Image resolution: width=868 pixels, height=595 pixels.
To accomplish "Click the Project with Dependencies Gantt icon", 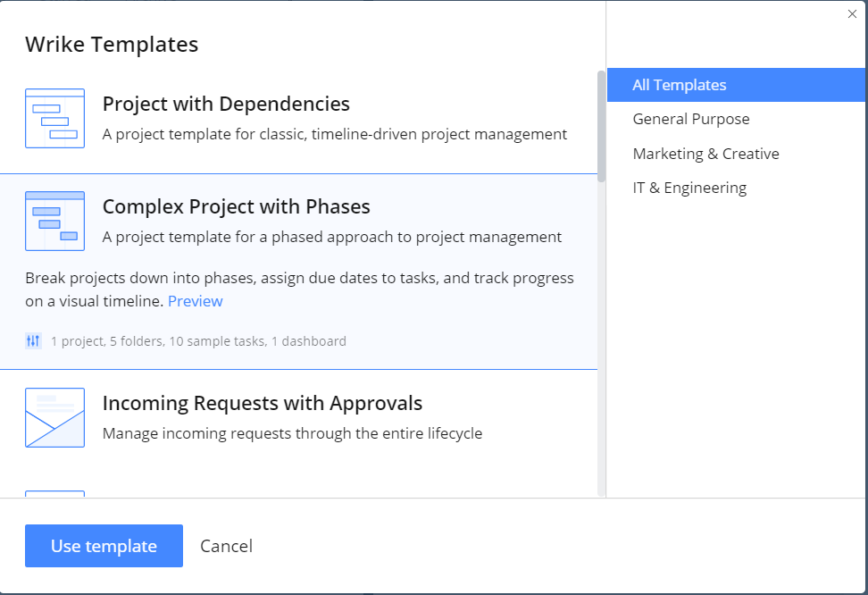I will pyautogui.click(x=54, y=118).
